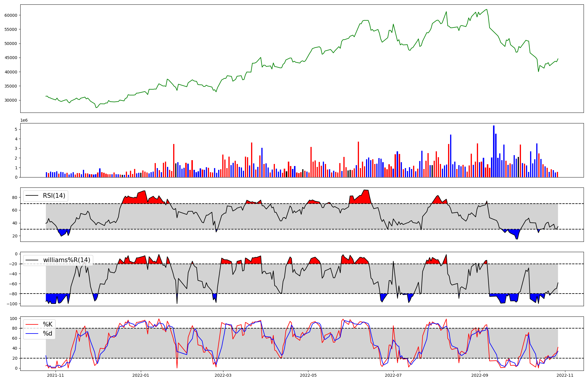588x382 pixels.
Task: Click the RSI(14) legend label
Action: [54, 196]
